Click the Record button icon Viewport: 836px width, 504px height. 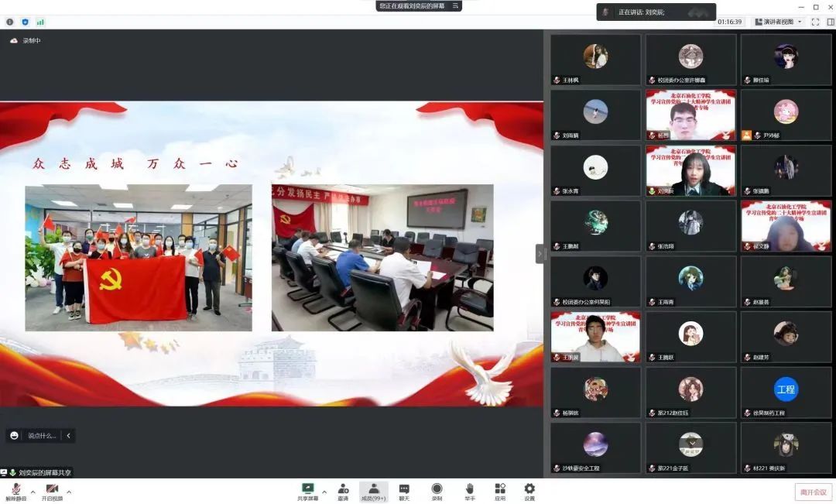coord(437,489)
